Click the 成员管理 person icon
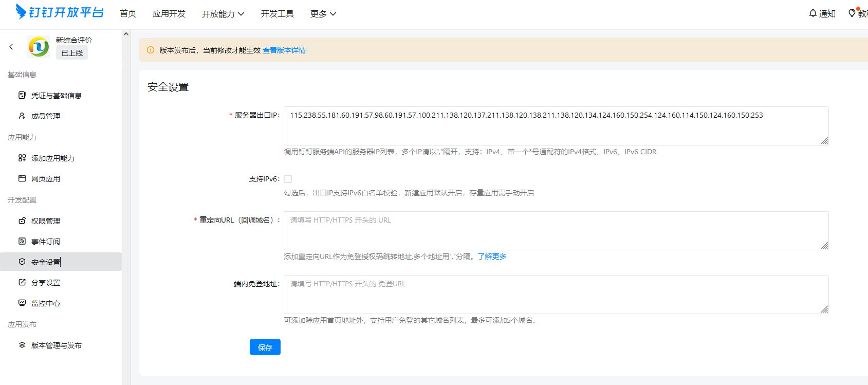Image resolution: width=868 pixels, height=385 pixels. tap(22, 116)
